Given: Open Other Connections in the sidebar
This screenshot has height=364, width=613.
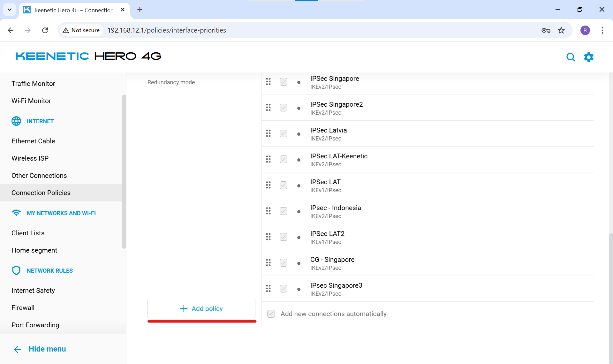Looking at the screenshot, I should click(x=39, y=176).
